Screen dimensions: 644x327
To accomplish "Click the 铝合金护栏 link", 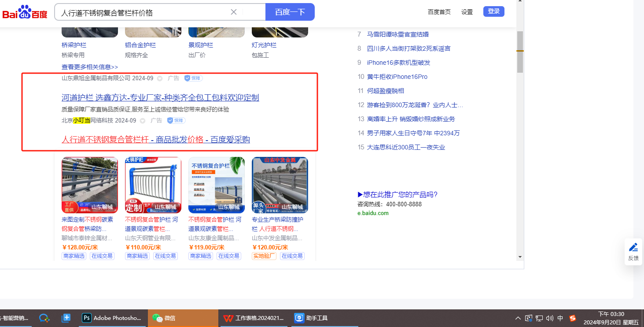I will [x=140, y=45].
